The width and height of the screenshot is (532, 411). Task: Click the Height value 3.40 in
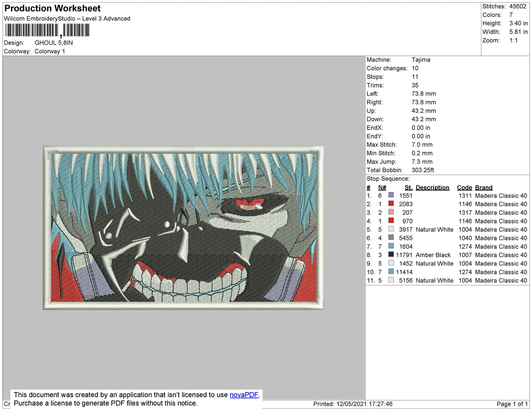coord(518,23)
